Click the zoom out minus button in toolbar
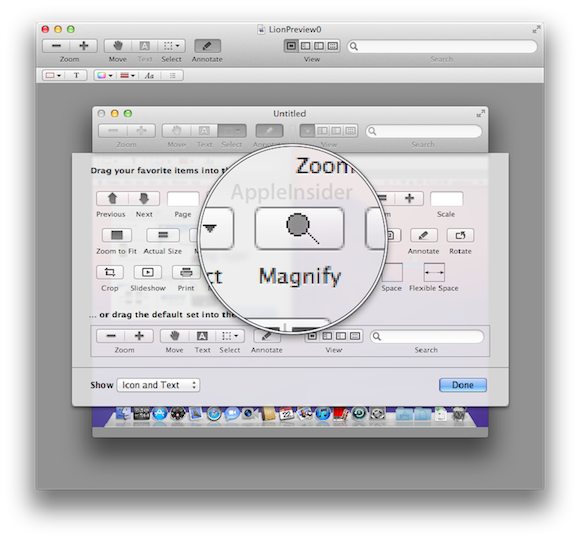This screenshot has height=540, width=580. pos(56,46)
